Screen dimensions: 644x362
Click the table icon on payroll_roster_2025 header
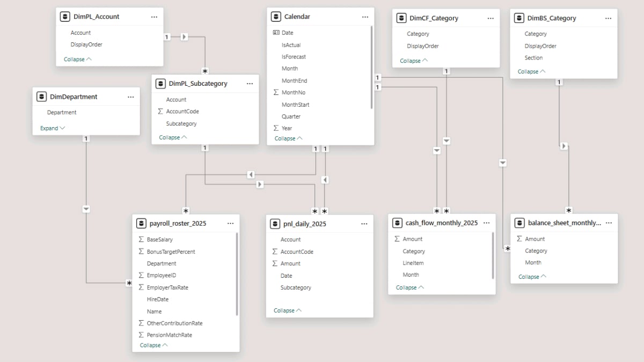(x=141, y=223)
